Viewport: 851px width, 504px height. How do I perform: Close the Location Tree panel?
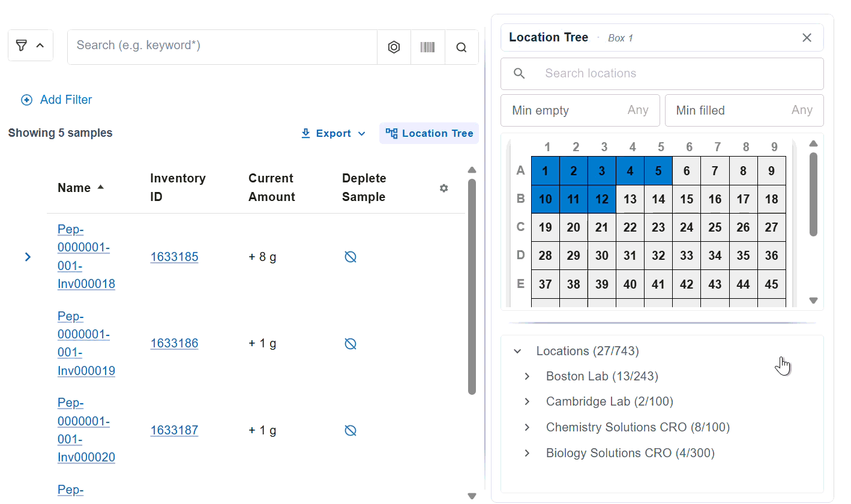807,38
